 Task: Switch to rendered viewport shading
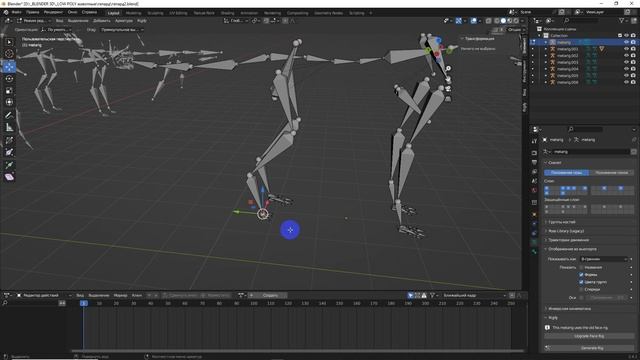(516, 20)
